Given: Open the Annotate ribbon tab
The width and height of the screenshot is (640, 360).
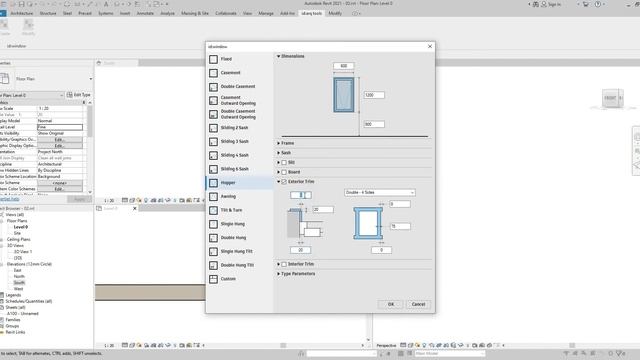Looking at the screenshot, I should (145, 13).
